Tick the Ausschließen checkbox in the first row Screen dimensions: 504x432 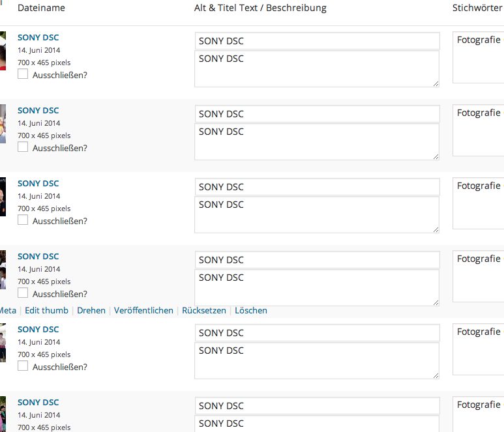(x=23, y=74)
